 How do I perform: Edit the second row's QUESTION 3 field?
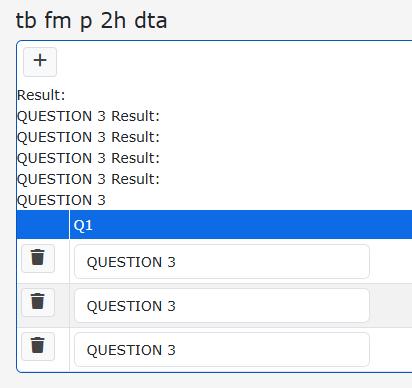[222, 306]
